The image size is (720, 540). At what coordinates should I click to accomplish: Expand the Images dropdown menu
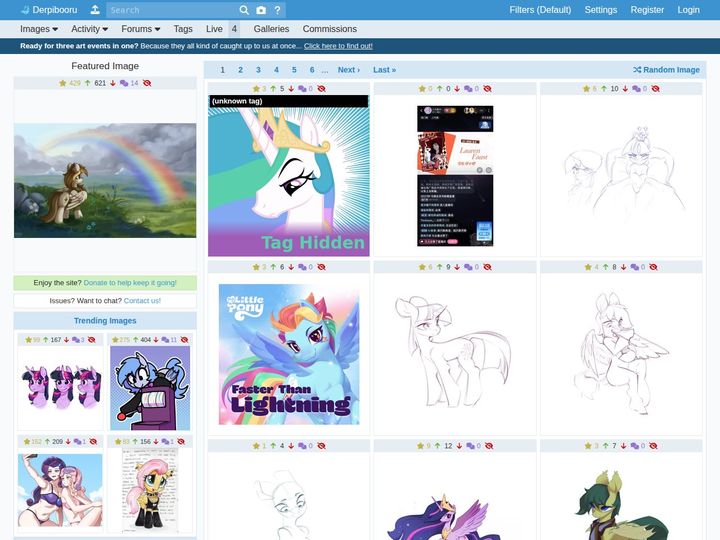tap(39, 29)
